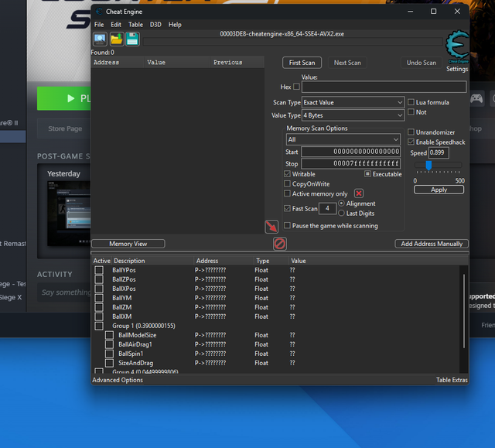Click the First Scan button
Image resolution: width=495 pixels, height=448 pixels.
pos(302,63)
